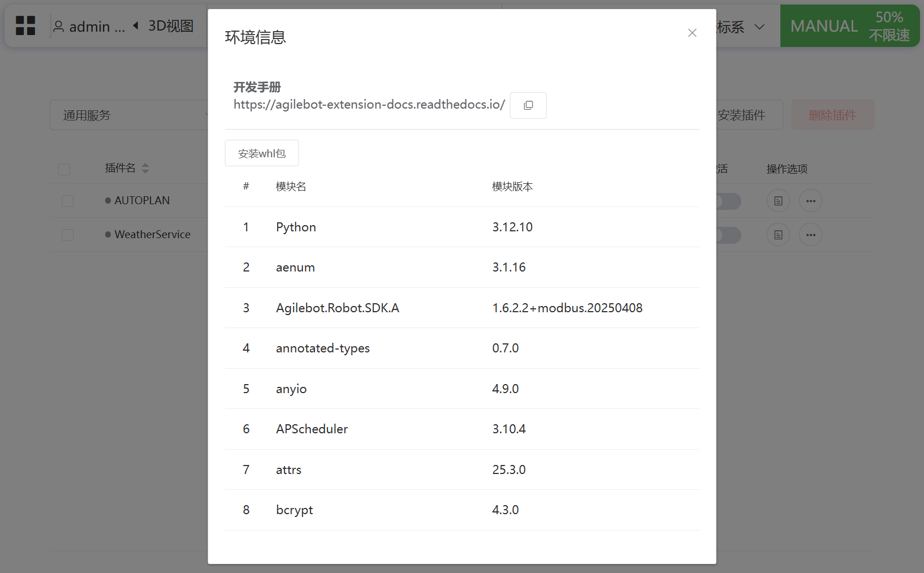Copy the developer manual URL

pos(528,105)
